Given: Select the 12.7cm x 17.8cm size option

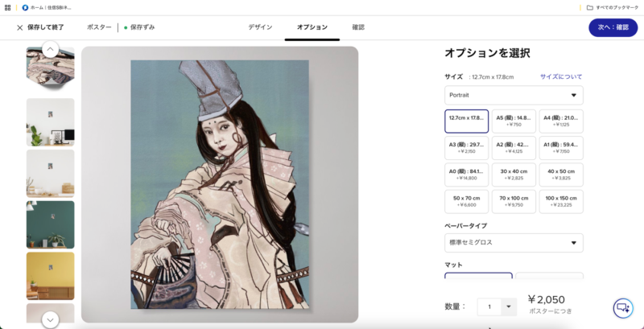Looking at the screenshot, I should [x=467, y=121].
